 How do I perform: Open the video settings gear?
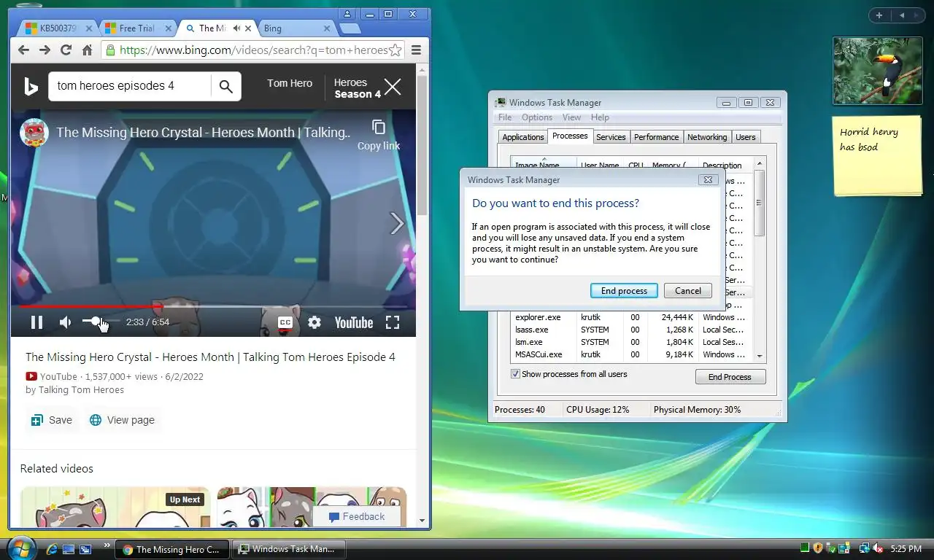point(314,322)
